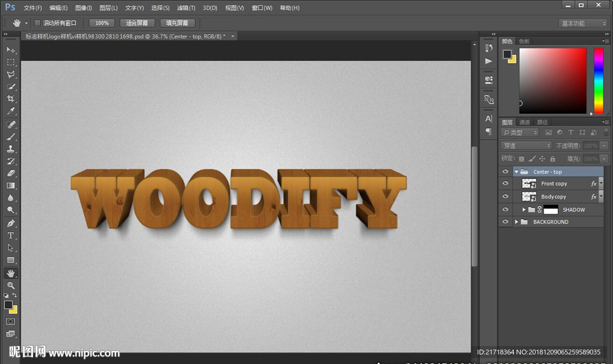Toggle lock image pixels (brush icon)
Viewport: 613px width, 364px height.
click(532, 159)
